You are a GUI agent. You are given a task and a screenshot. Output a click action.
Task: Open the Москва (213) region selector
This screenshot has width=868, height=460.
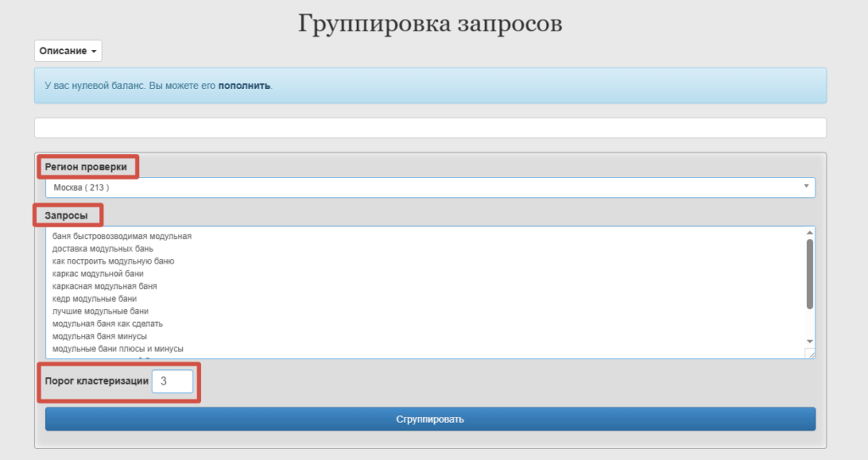[430, 188]
